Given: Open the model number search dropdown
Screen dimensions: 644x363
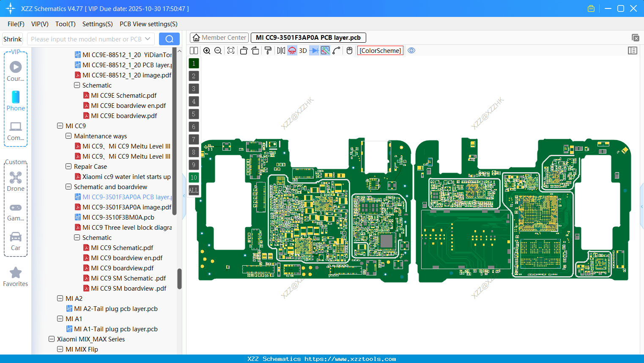Looking at the screenshot, I should point(149,38).
